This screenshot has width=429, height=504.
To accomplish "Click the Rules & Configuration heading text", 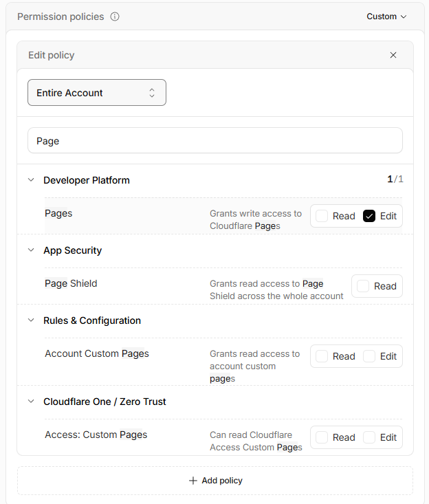I will (x=92, y=320).
